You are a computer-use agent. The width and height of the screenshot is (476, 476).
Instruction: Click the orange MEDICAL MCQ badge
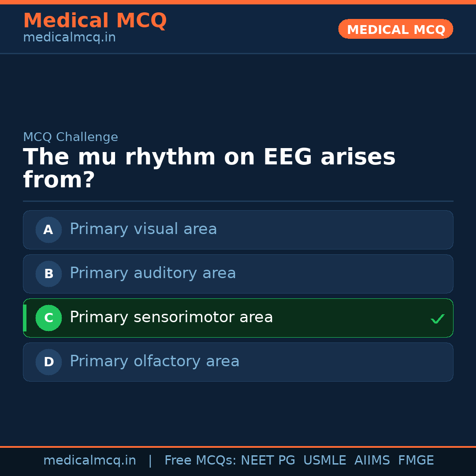(395, 29)
